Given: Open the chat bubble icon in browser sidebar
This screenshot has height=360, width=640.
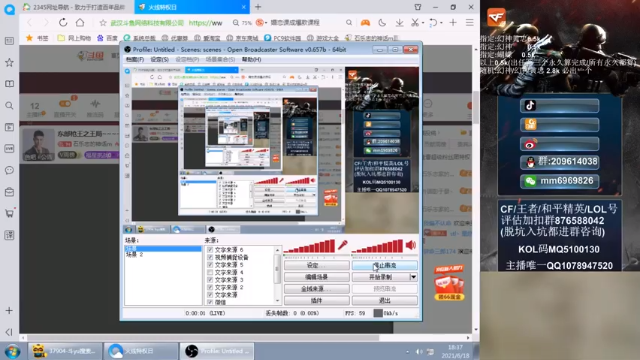Looking at the screenshot, I should 9,170.
